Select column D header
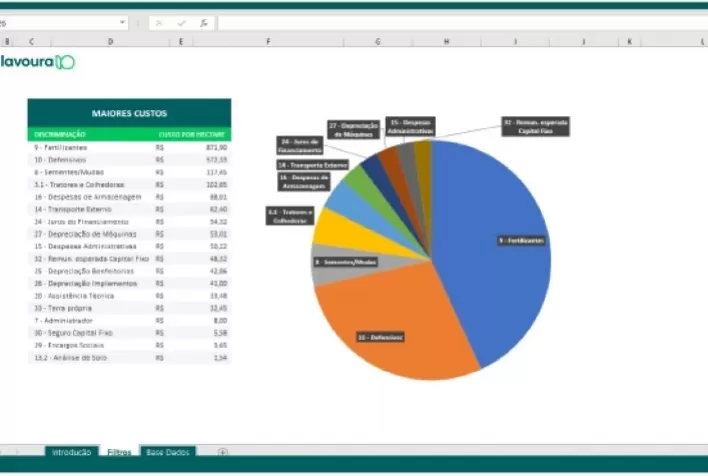 (111, 42)
